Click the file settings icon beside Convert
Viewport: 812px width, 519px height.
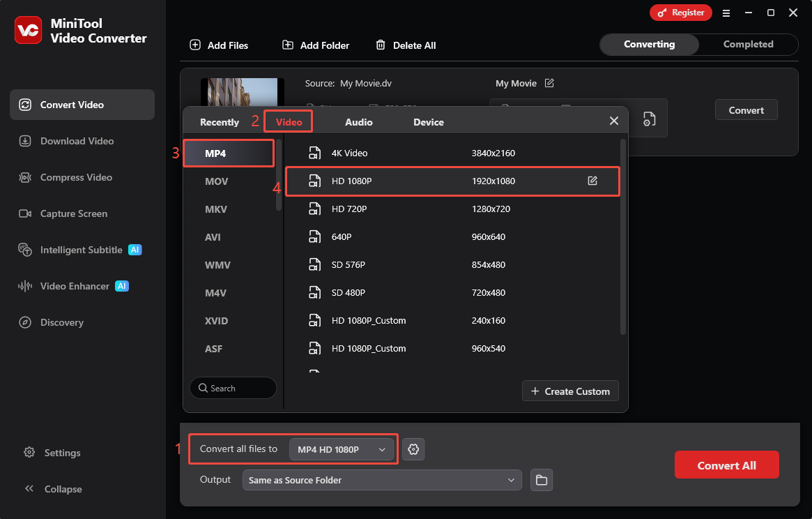(x=650, y=119)
